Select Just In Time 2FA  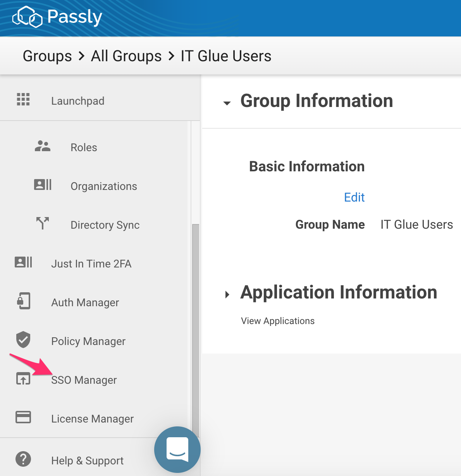91,264
